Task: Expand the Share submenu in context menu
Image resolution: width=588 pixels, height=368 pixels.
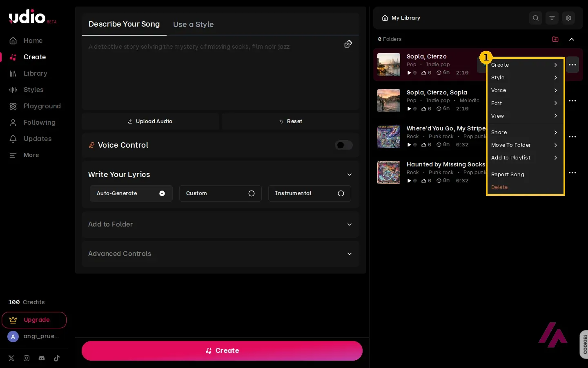Action: tap(525, 132)
